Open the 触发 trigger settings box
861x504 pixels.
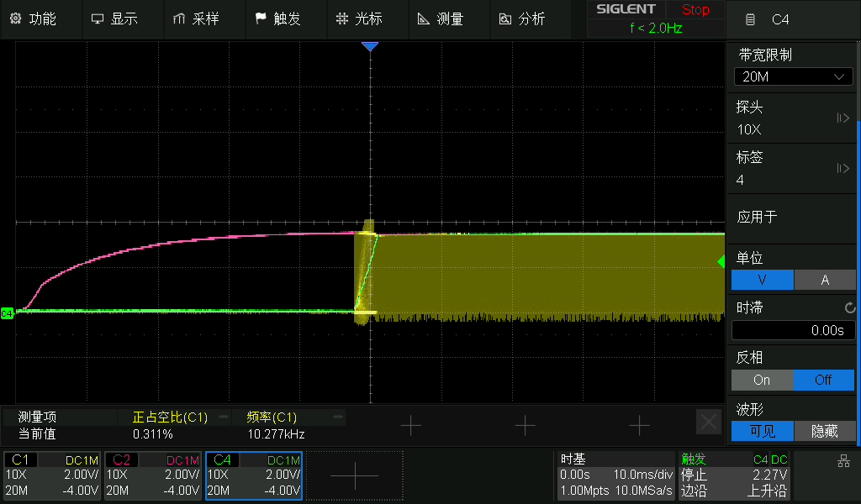[735, 475]
